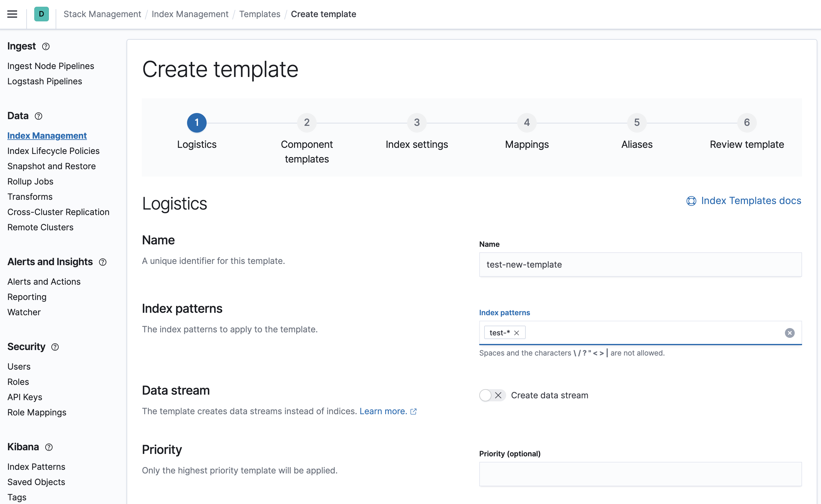The width and height of the screenshot is (821, 504).
Task: Click the Kibana section help icon
Action: point(49,447)
